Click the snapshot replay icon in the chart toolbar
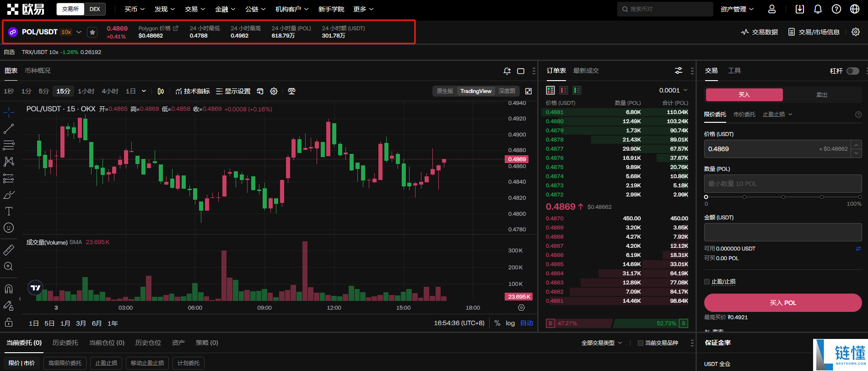The height and width of the screenshot is (371, 868). coord(260,91)
